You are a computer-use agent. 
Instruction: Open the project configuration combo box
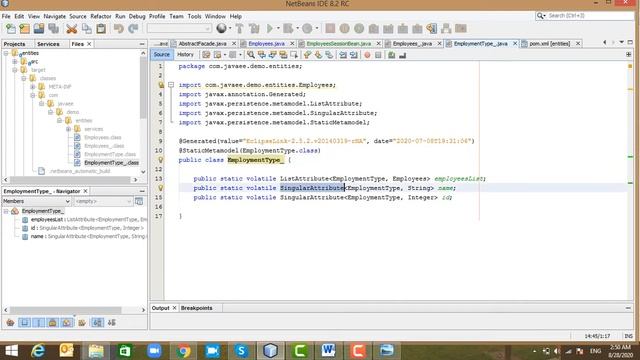pos(179,29)
